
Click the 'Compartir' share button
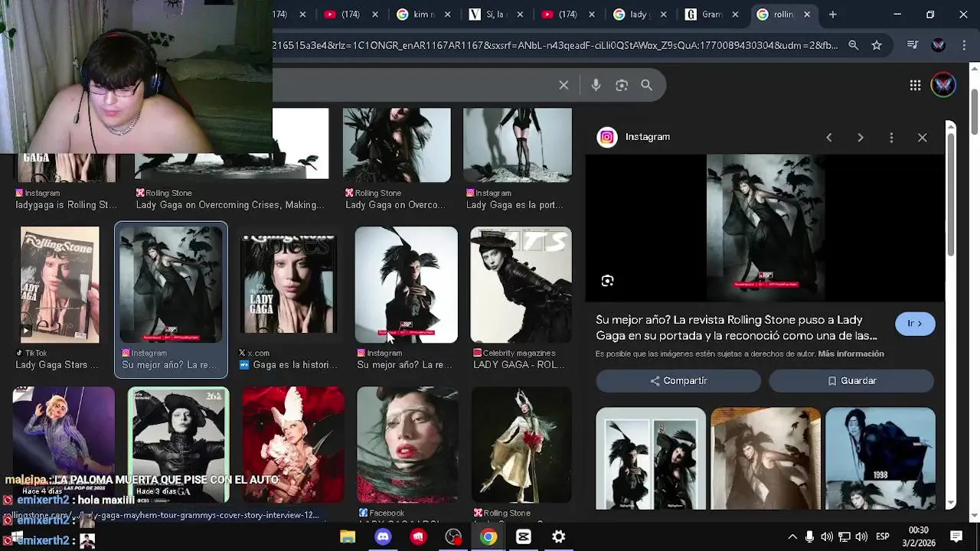(678, 380)
